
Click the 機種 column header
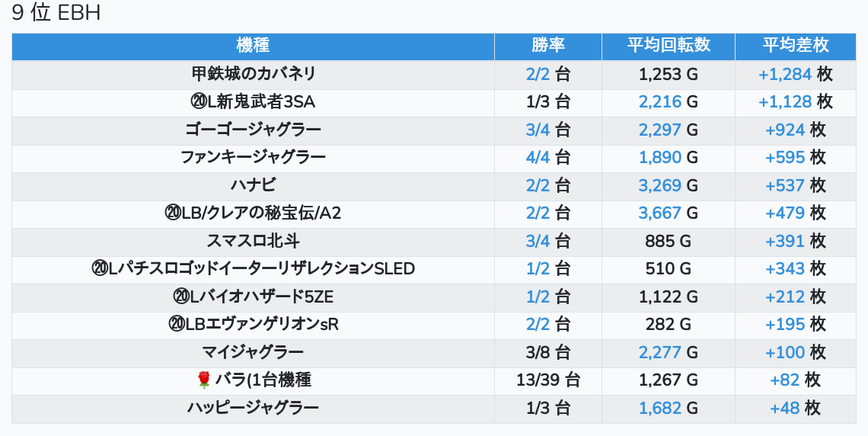(253, 46)
